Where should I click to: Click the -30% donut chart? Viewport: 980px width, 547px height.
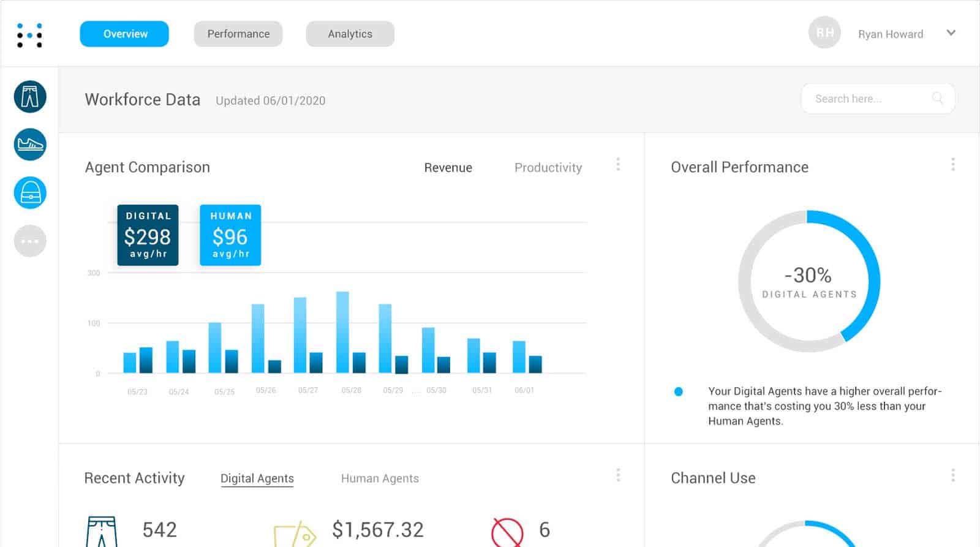[809, 281]
